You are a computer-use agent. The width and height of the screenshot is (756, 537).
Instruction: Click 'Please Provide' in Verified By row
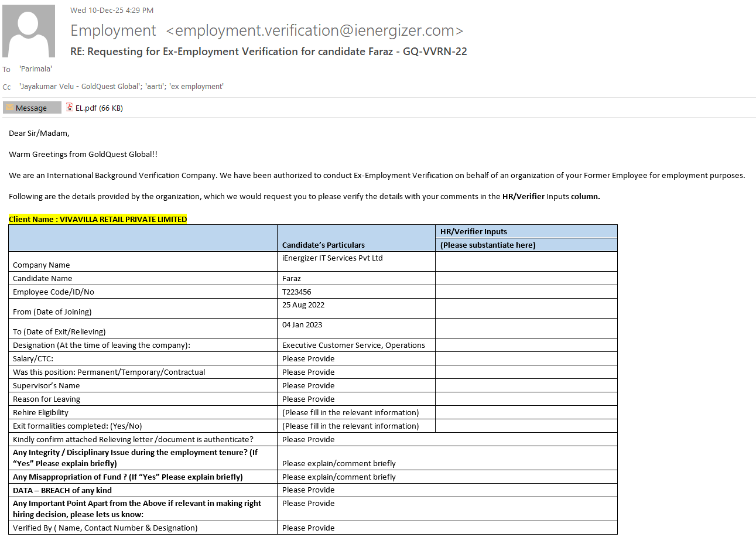[309, 528]
